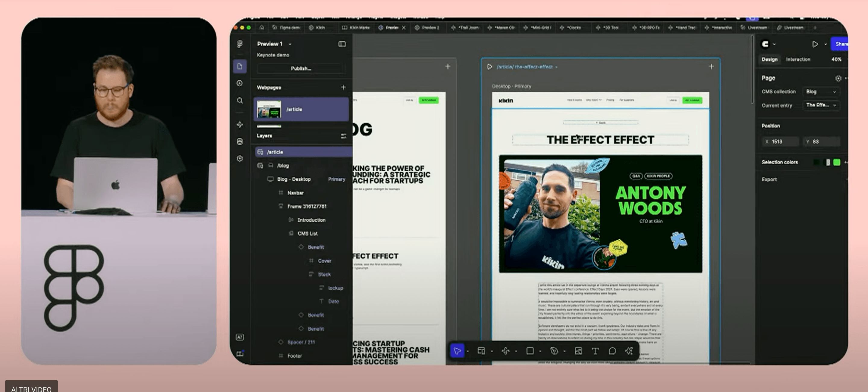Click the gear settings icon in left rail

coord(240,158)
